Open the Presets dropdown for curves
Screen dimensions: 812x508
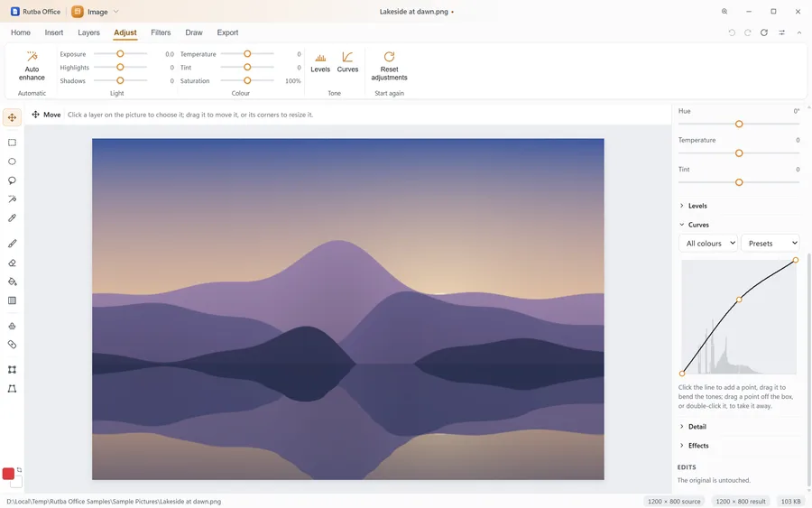770,244
